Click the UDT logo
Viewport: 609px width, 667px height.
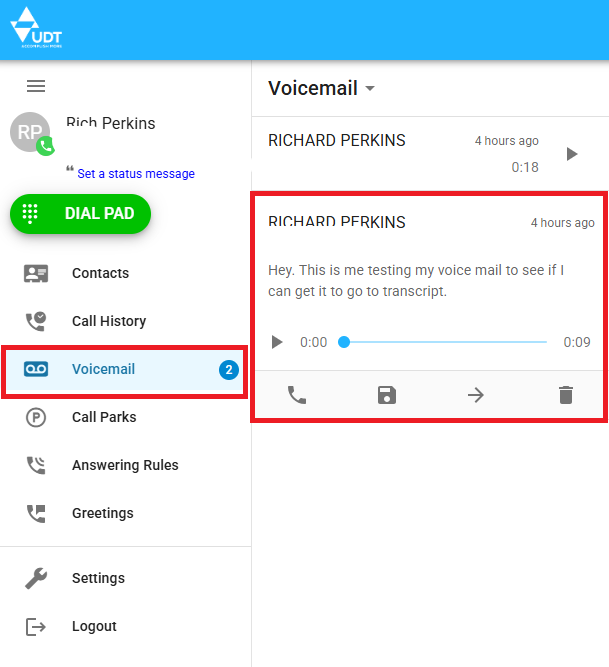37,28
